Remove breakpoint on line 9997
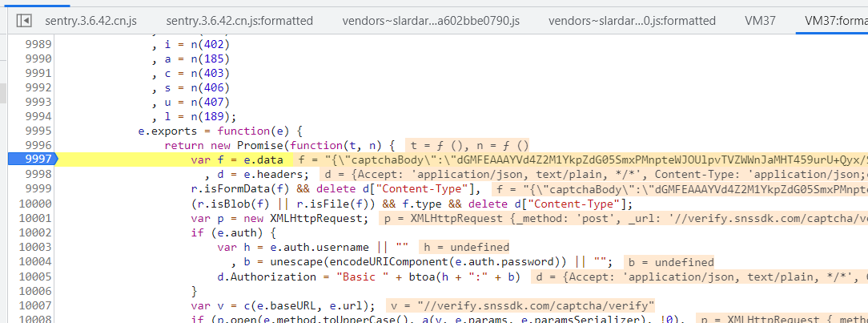This screenshot has height=323, width=868. click(x=32, y=159)
